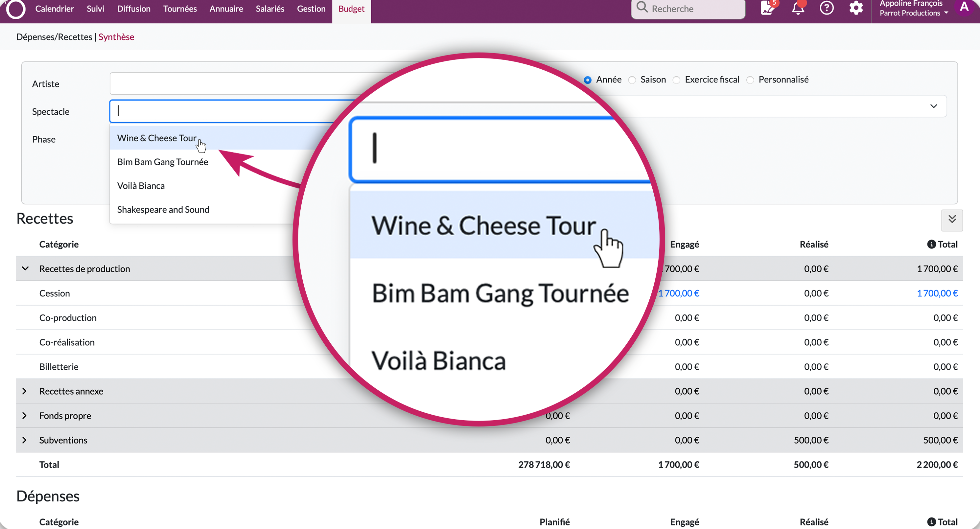This screenshot has width=980, height=529.
Task: Select the Exercice fiscal radio button
Action: click(676, 80)
